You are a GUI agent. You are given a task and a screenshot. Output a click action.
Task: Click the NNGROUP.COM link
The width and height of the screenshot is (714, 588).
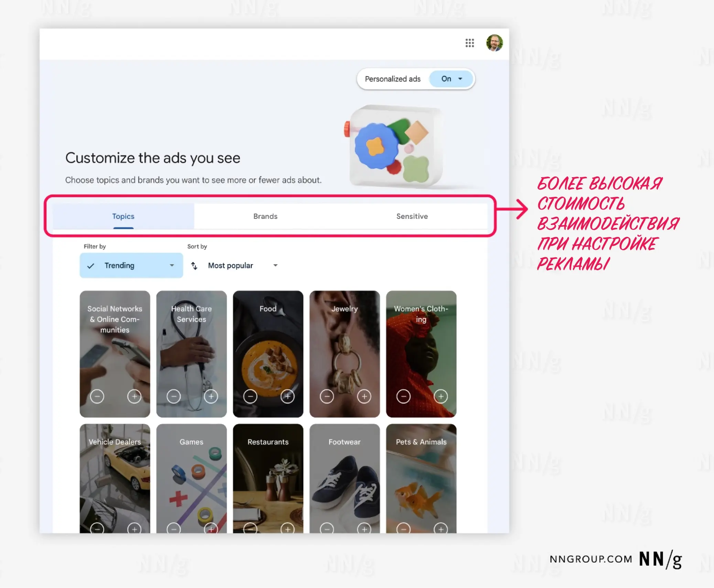[591, 559]
